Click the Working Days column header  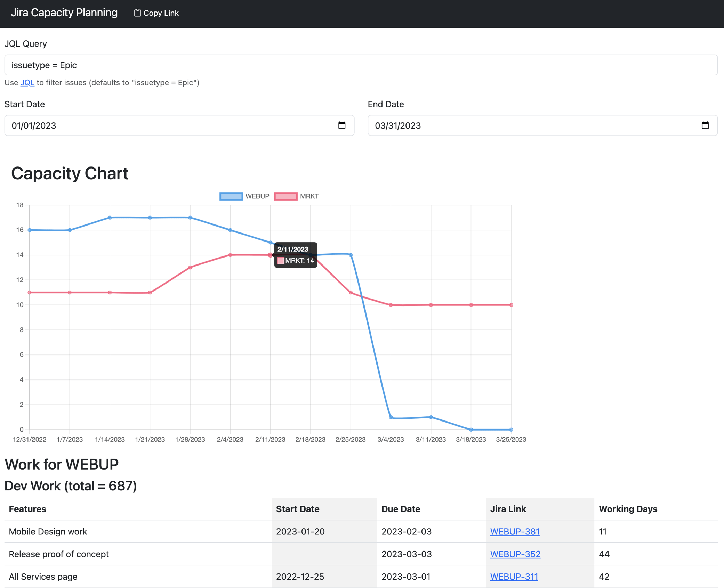point(628,509)
